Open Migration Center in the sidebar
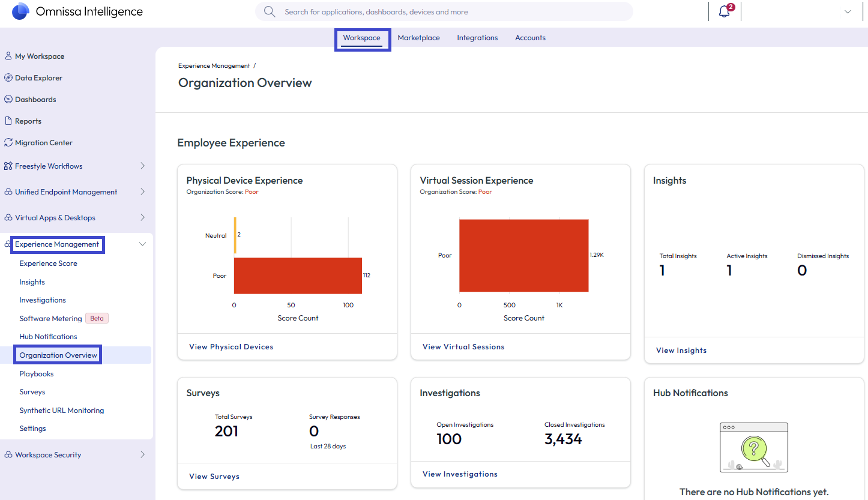This screenshot has height=500, width=868. (x=44, y=143)
